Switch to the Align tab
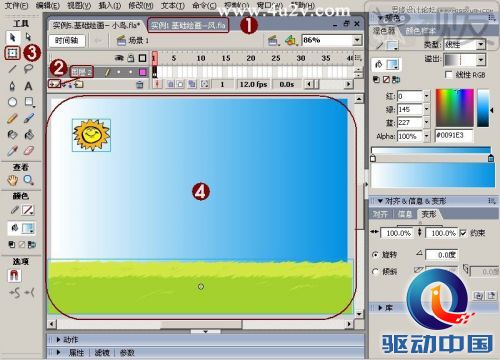This screenshot has height=360, width=500. tap(380, 214)
